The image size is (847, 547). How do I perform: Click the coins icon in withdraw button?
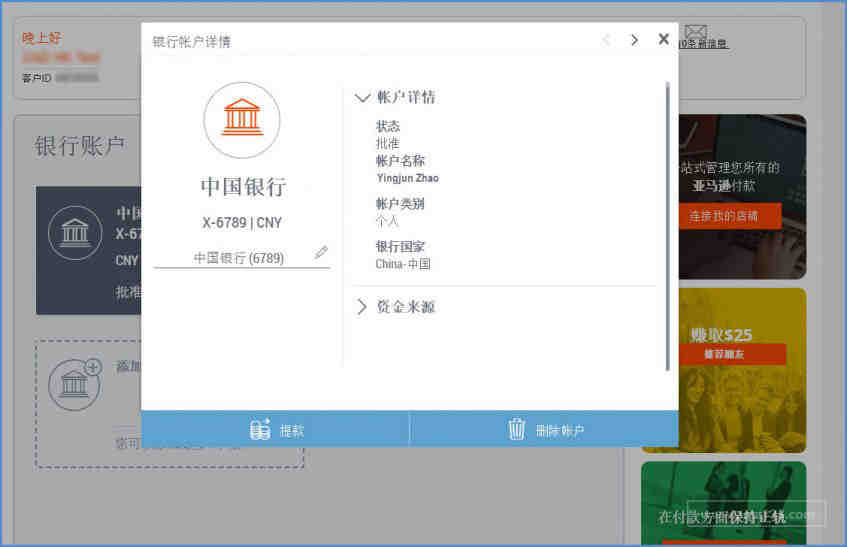click(260, 429)
